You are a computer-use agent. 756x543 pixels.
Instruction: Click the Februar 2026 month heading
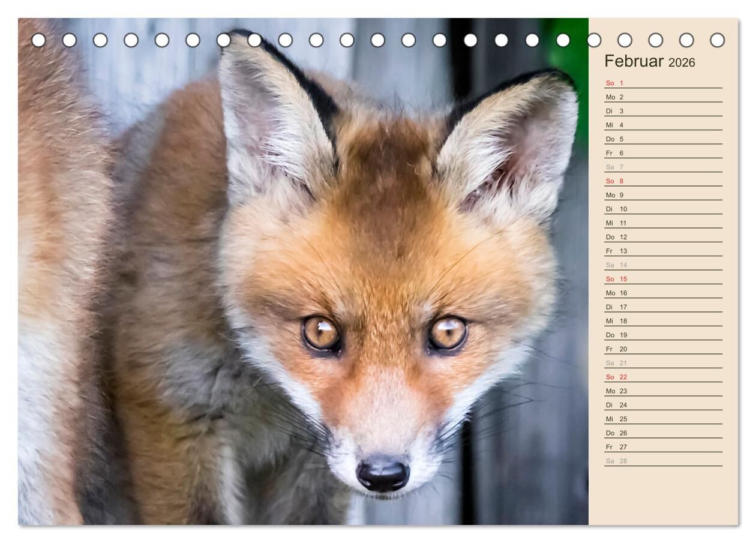coord(649,62)
